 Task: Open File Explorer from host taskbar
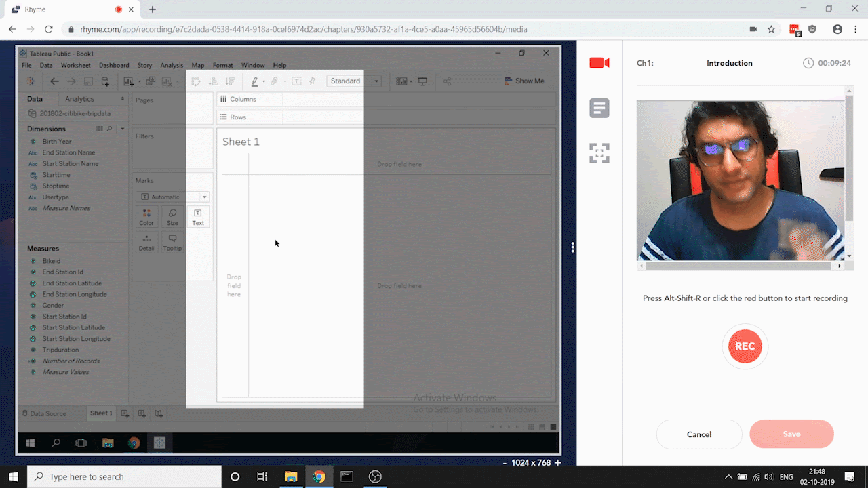(290, 476)
